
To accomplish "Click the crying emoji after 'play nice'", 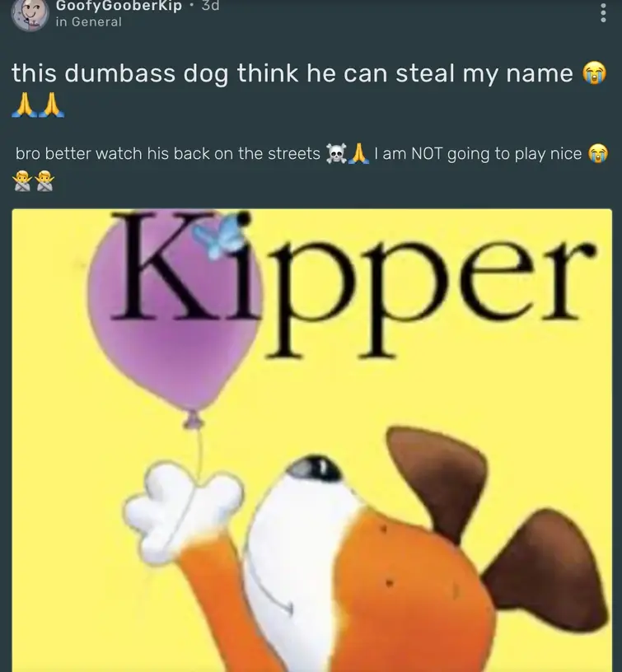I will tap(598, 154).
